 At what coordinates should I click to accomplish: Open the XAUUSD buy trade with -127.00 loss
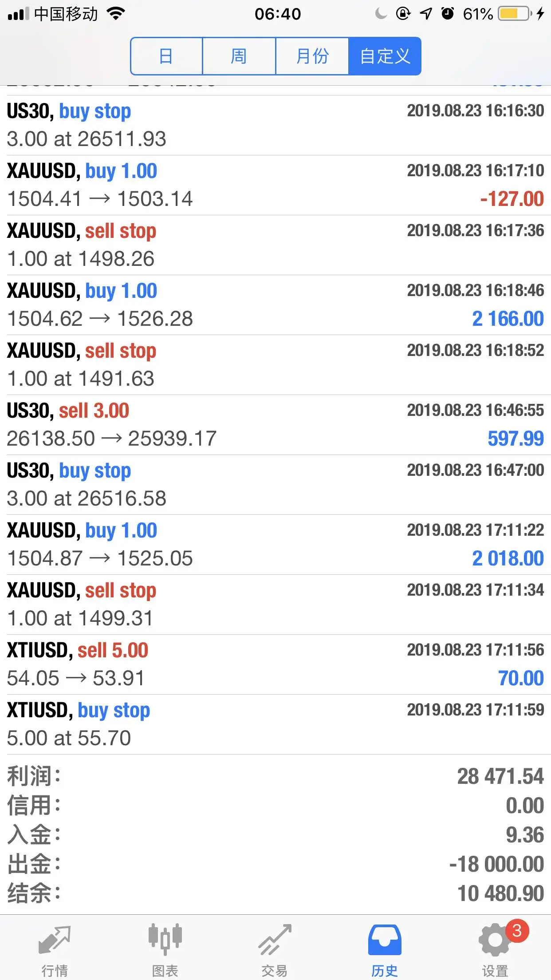[275, 185]
